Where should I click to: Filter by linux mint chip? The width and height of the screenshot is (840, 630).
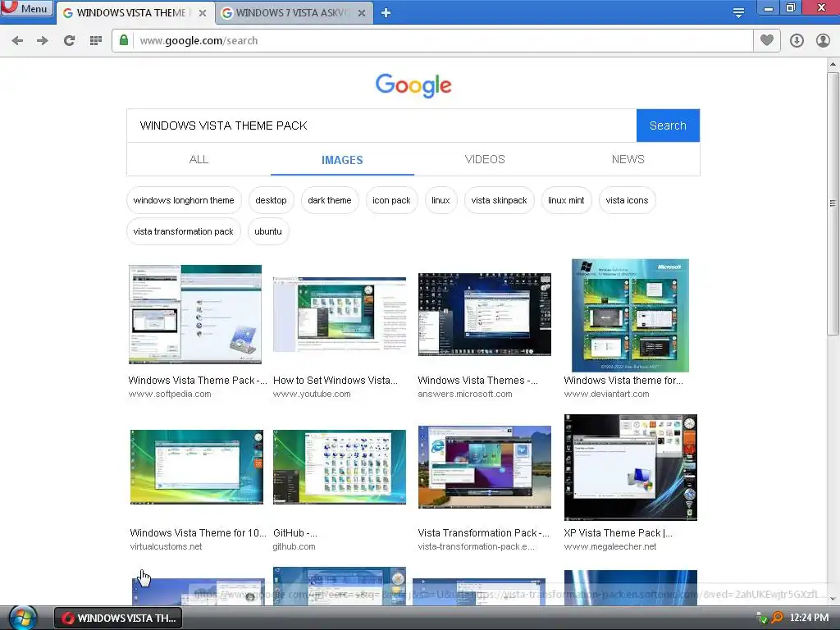click(566, 200)
